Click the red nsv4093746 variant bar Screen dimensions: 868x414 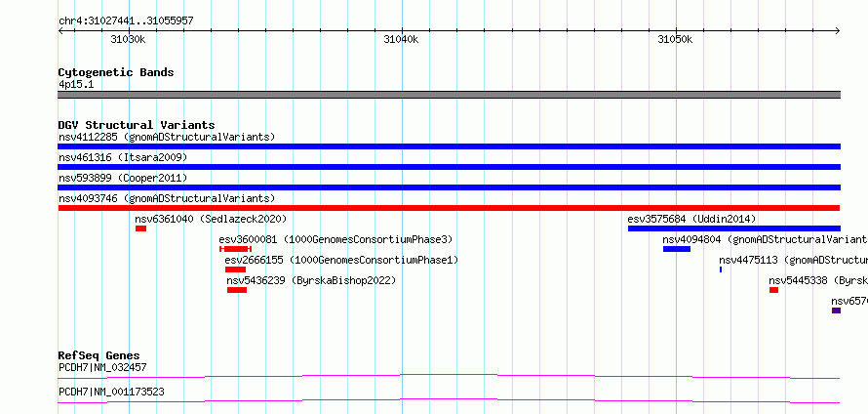tap(449, 208)
